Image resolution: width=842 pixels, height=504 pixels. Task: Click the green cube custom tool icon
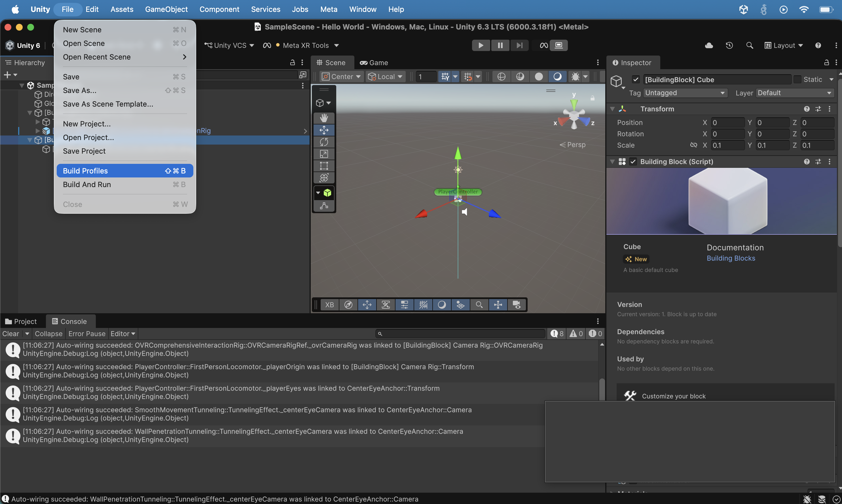(327, 192)
